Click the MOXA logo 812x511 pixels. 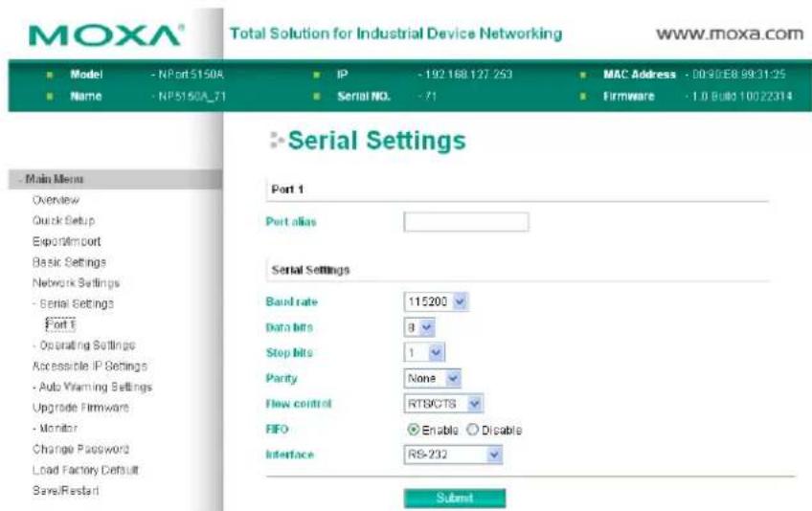point(105,35)
